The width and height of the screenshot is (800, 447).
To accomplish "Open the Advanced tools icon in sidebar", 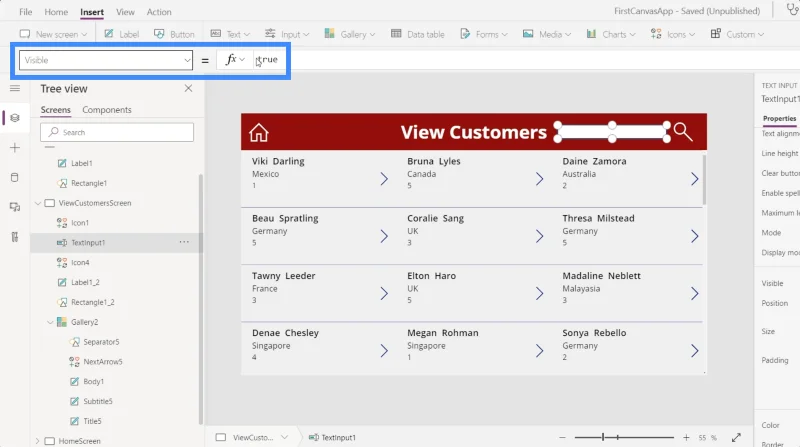I will point(15,237).
